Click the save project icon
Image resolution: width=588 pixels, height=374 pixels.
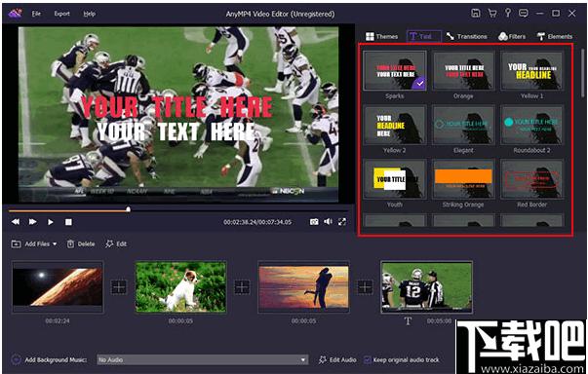(x=476, y=14)
